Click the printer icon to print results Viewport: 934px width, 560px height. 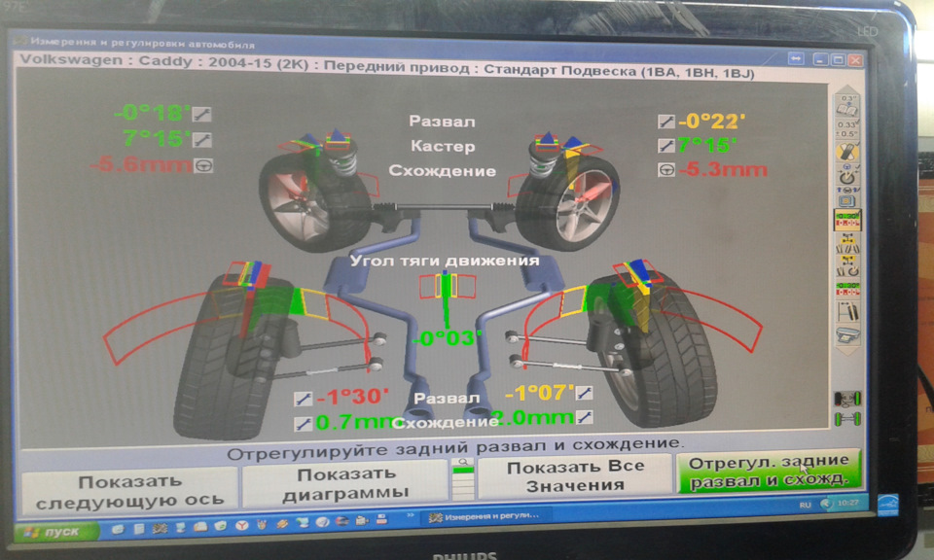coord(848,336)
